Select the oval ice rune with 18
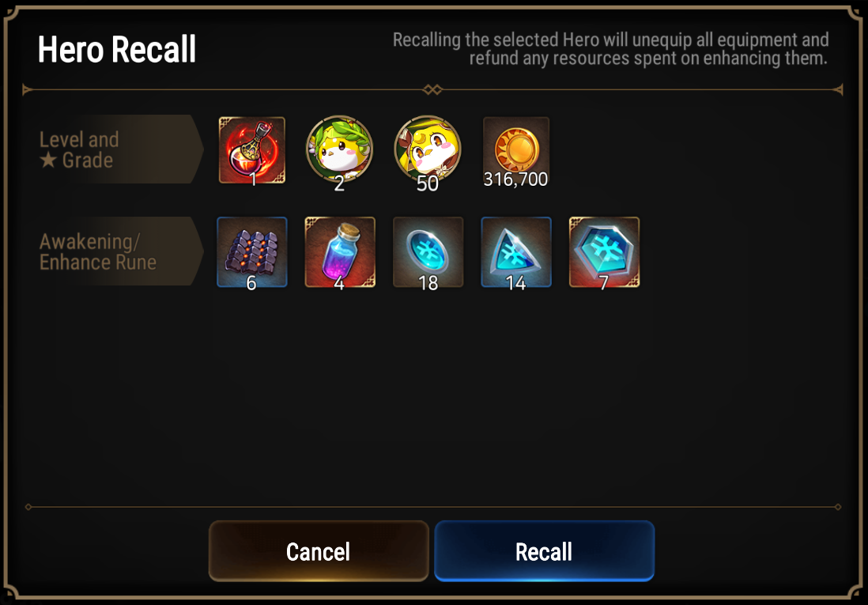This screenshot has height=605, width=868. coord(428,252)
